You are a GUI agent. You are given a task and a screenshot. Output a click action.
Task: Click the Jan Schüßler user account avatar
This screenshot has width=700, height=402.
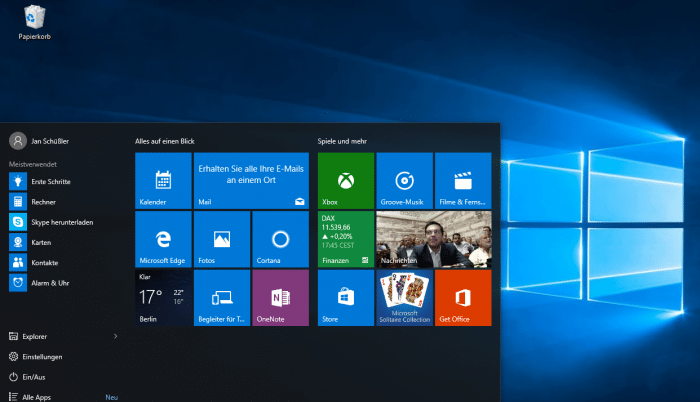point(18,141)
